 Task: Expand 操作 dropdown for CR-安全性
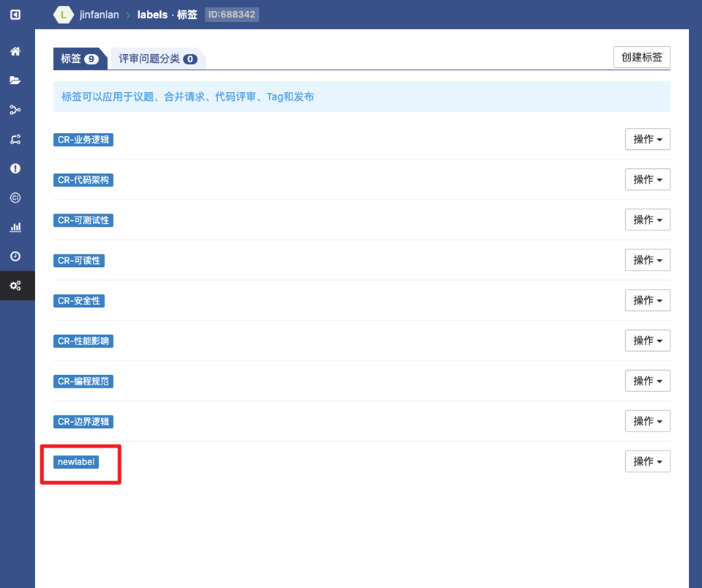[x=647, y=301]
